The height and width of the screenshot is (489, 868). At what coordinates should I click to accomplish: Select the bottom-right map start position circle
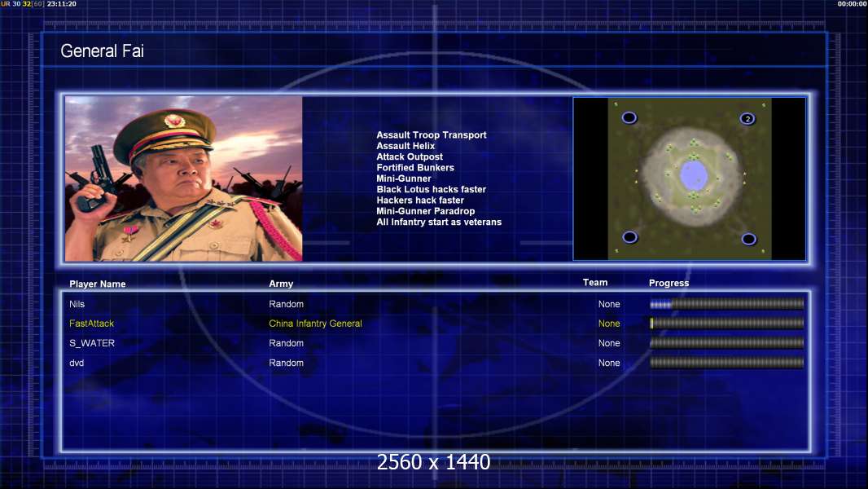tap(748, 239)
